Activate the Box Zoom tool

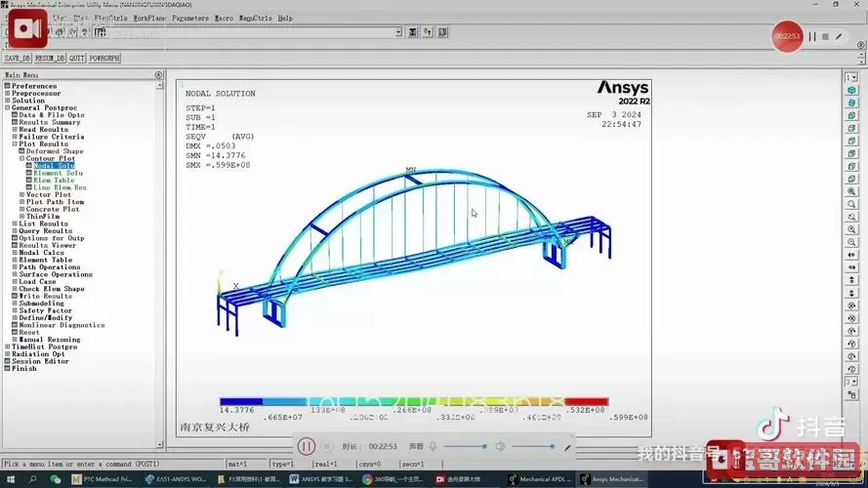pyautogui.click(x=852, y=204)
